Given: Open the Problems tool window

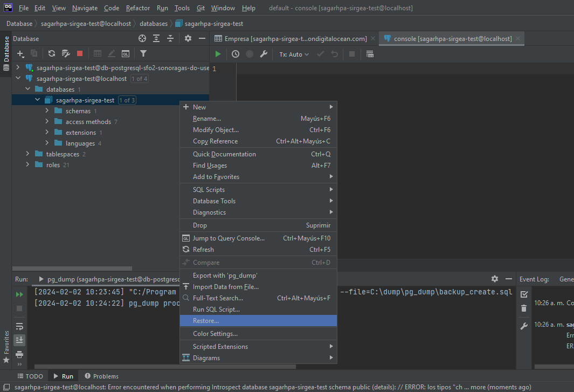Looking at the screenshot, I should pyautogui.click(x=101, y=376).
